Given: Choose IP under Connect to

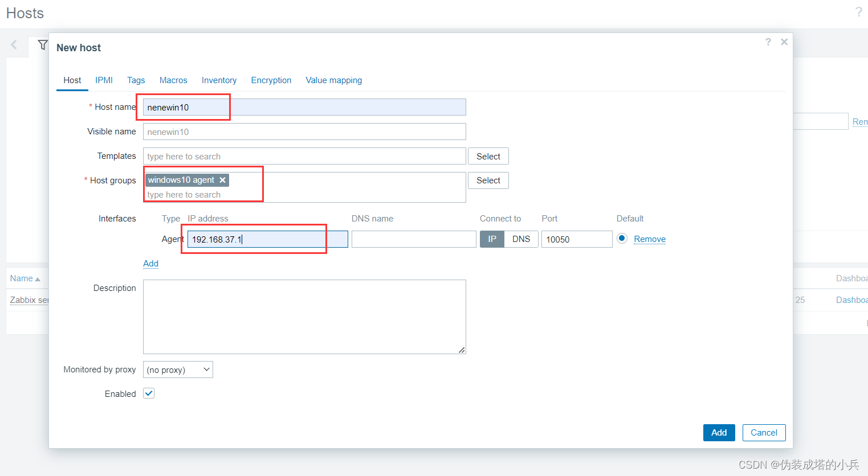Looking at the screenshot, I should point(492,239).
